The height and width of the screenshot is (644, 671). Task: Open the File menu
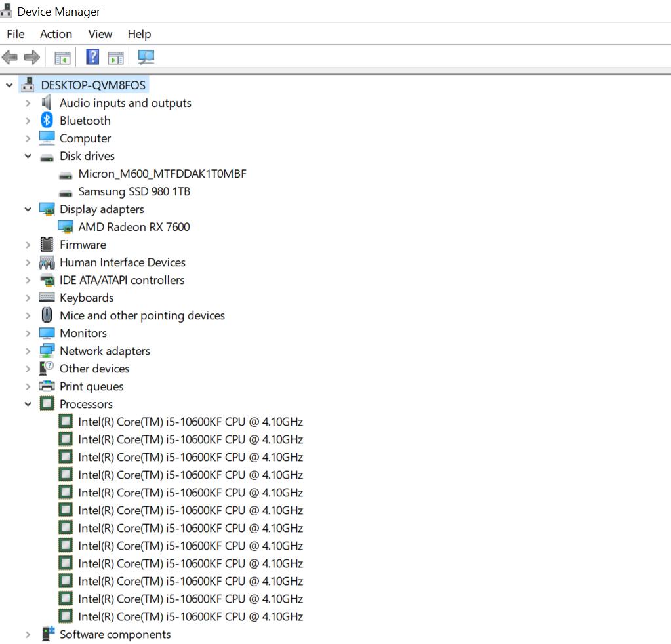15,34
